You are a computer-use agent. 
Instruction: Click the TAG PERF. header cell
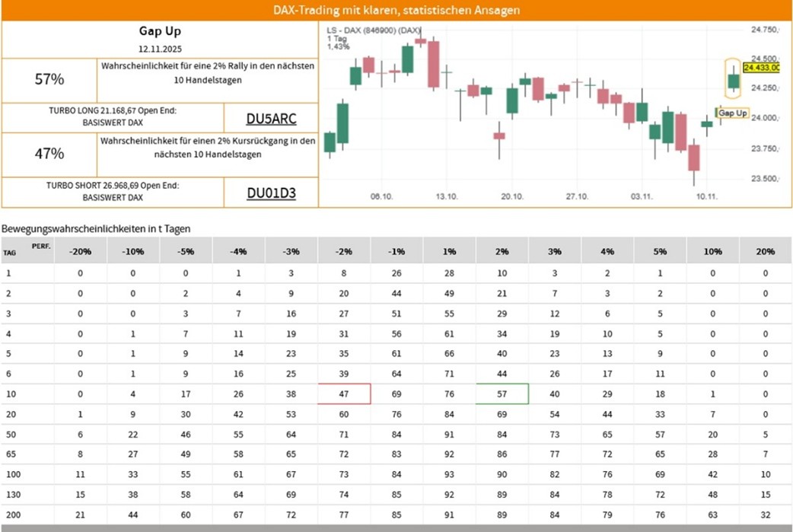tap(27, 250)
